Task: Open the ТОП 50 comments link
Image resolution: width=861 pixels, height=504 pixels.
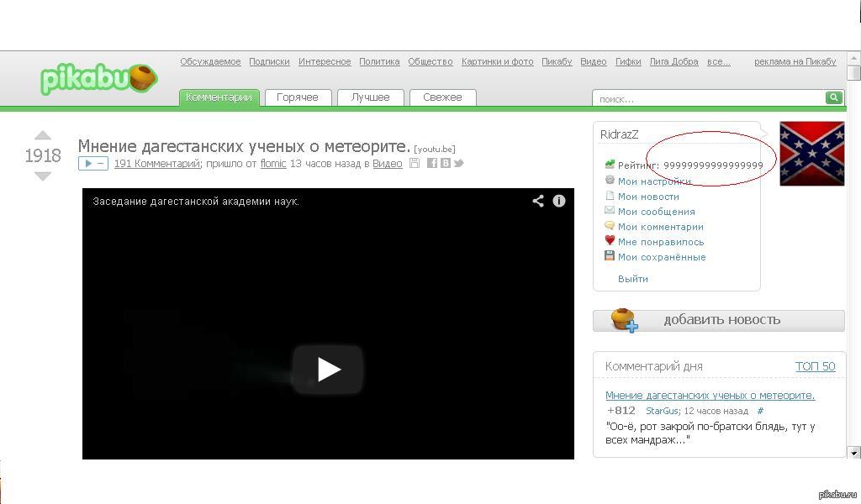Action: coord(815,366)
